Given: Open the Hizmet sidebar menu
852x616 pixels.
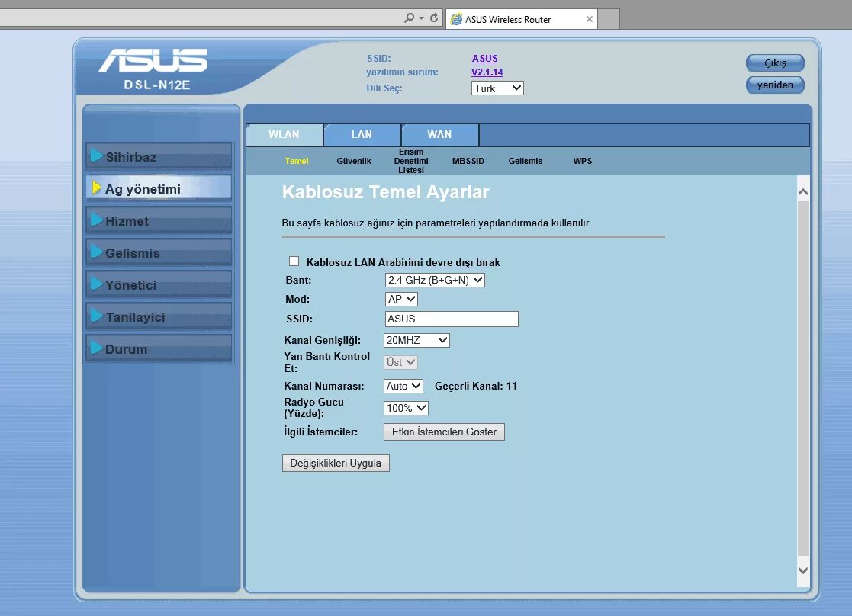Looking at the screenshot, I should pyautogui.click(x=159, y=220).
